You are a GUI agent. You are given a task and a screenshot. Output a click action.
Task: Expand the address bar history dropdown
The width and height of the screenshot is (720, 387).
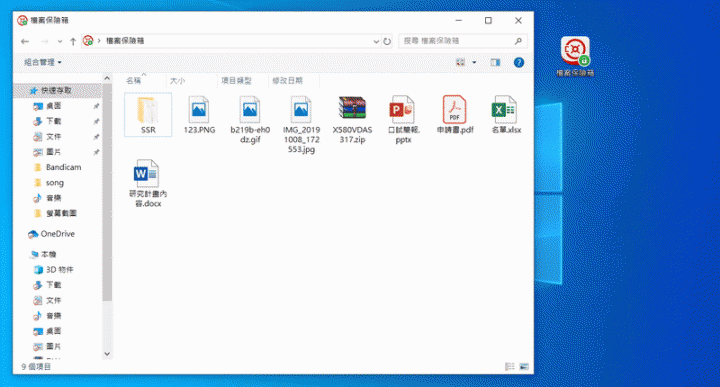pos(376,41)
